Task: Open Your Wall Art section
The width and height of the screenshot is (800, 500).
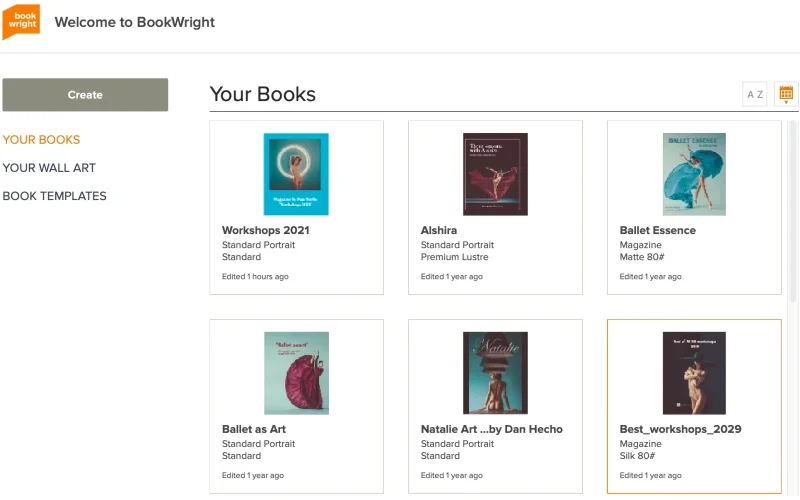Action: coord(49,168)
